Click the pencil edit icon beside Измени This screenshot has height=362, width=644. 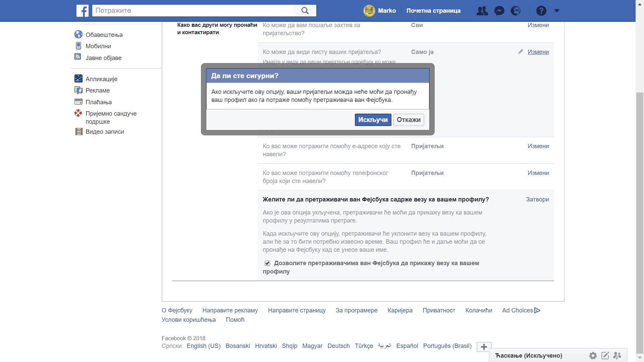pos(520,52)
